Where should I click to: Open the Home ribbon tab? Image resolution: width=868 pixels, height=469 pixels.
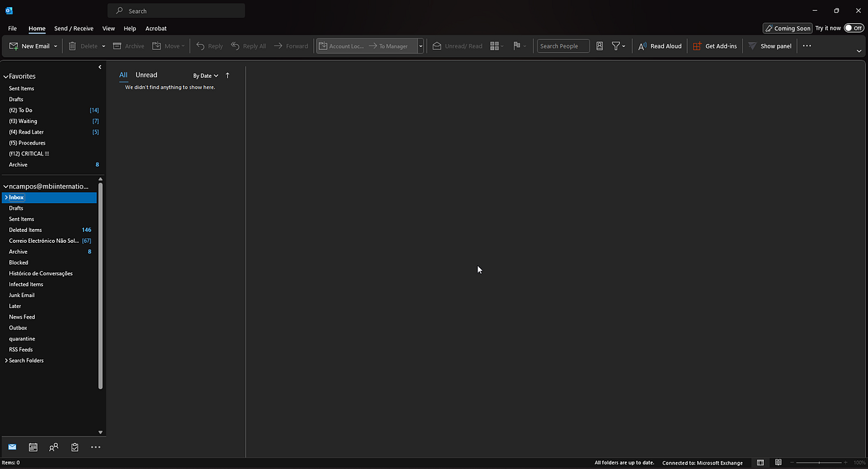[x=37, y=28]
